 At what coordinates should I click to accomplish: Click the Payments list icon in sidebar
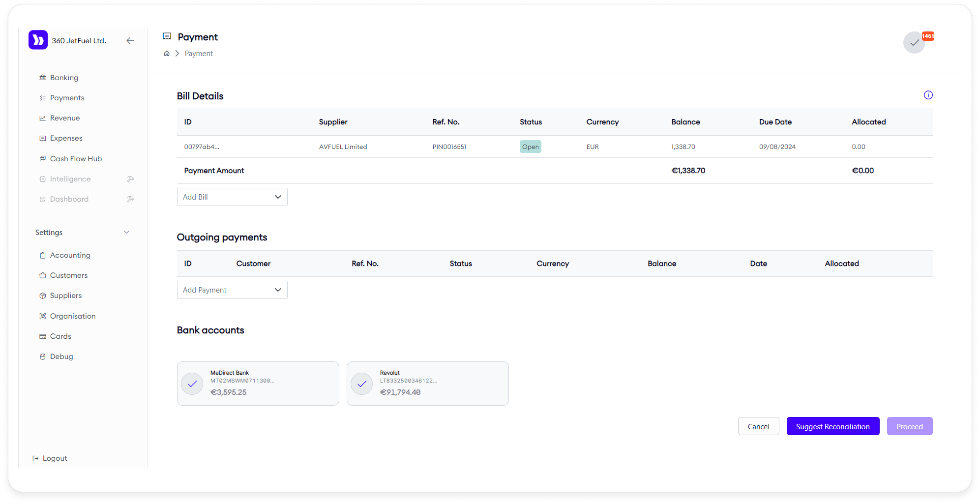click(43, 98)
